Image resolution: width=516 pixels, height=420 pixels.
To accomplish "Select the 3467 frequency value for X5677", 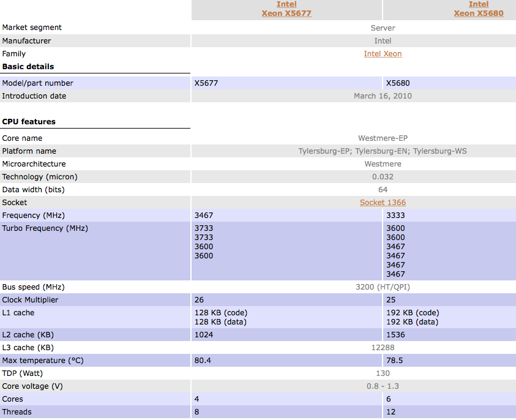I will click(204, 216).
